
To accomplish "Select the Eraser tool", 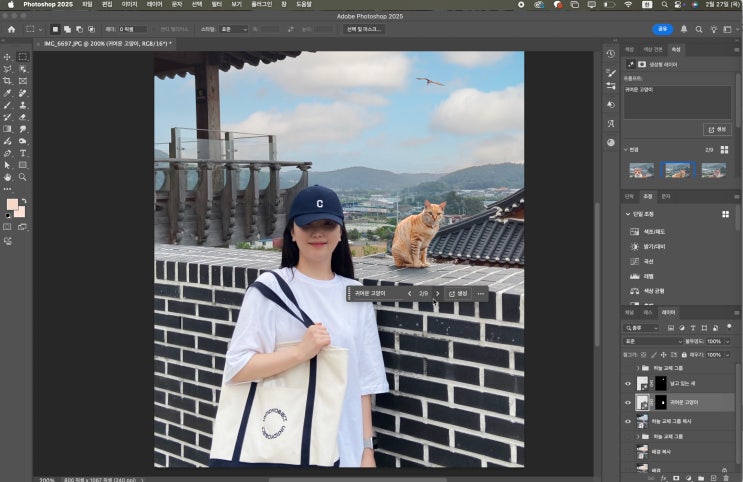I will pyautogui.click(x=23, y=117).
